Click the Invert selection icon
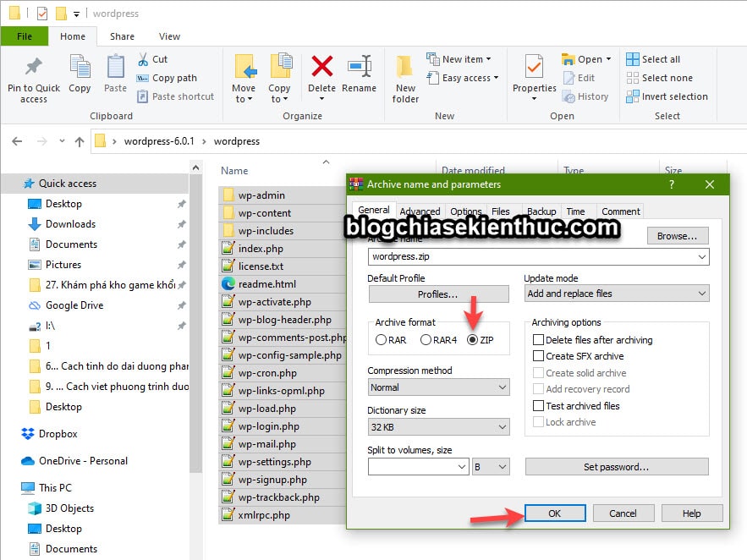This screenshot has width=747, height=560. click(x=632, y=96)
